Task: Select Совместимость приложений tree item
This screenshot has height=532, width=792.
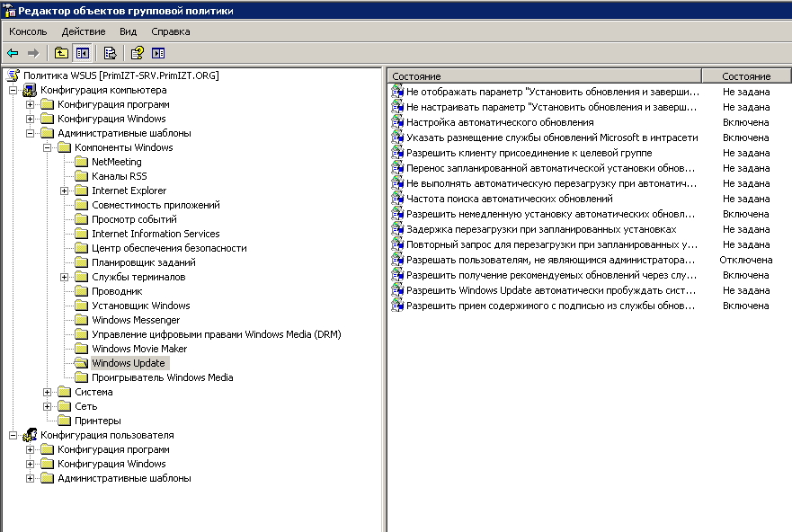Action: tap(156, 205)
